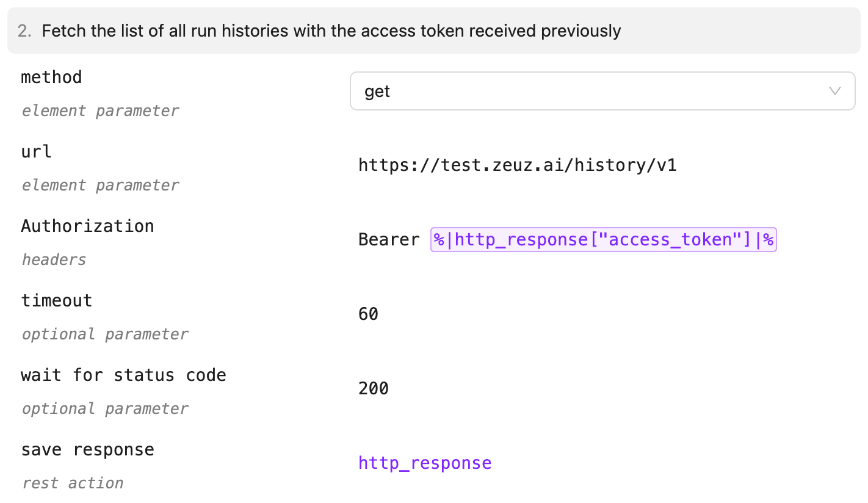The image size is (868, 503).
Task: Open the method dropdown
Action: pyautogui.click(x=602, y=91)
